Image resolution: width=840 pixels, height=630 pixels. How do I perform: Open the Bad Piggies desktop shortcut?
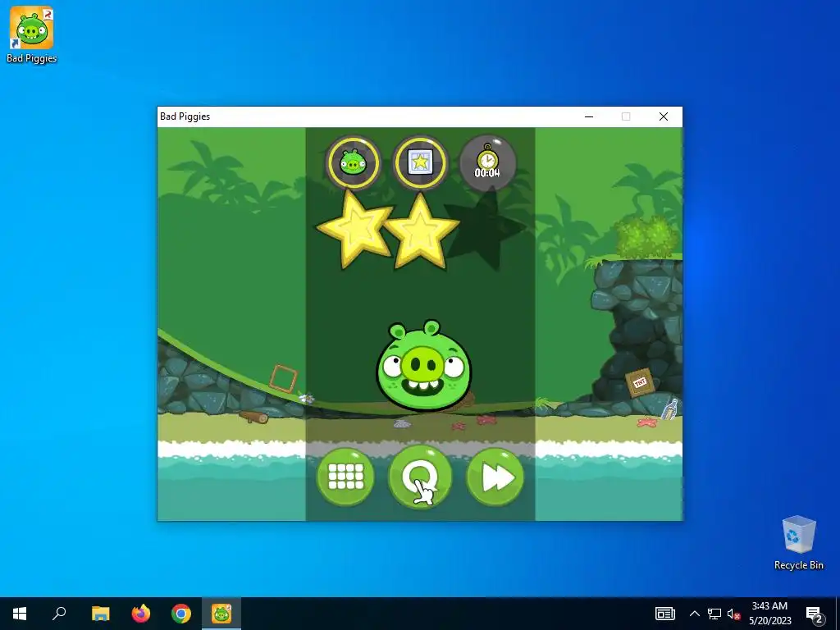coord(32,35)
